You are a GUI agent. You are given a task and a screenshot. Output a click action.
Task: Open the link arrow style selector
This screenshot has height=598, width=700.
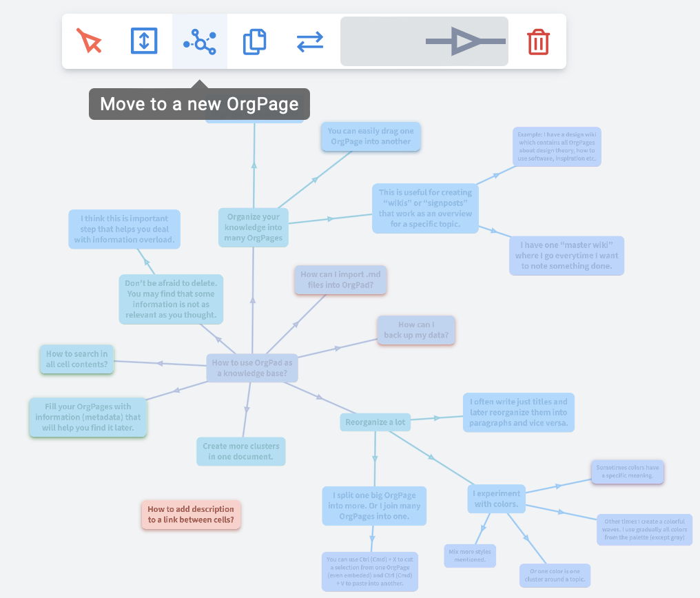pyautogui.click(x=424, y=42)
